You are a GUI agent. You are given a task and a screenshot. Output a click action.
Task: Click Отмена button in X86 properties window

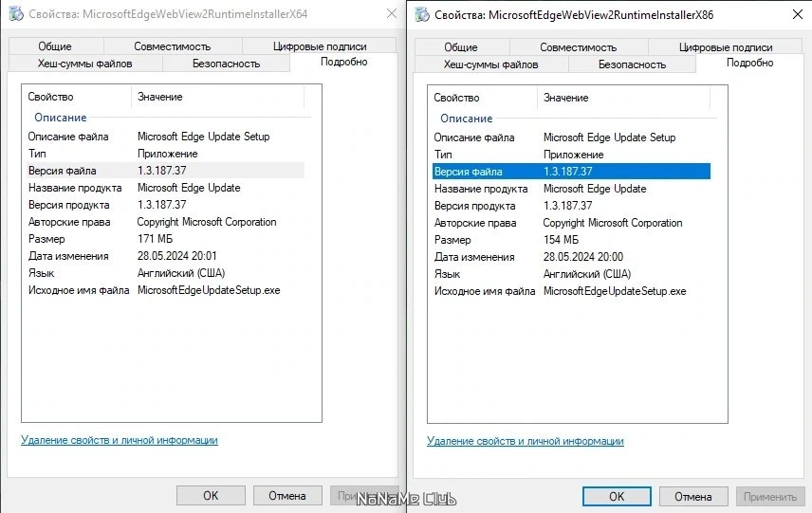pyautogui.click(x=693, y=497)
